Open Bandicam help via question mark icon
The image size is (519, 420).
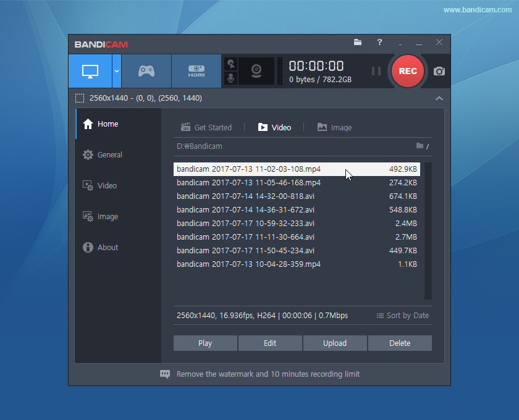[x=379, y=43]
